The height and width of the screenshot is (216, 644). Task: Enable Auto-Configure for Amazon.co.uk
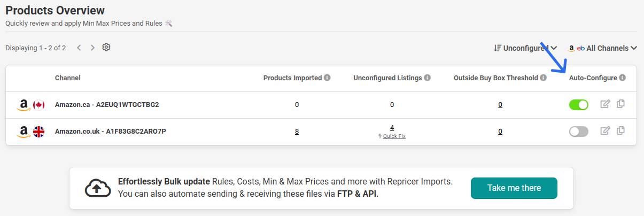point(579,132)
